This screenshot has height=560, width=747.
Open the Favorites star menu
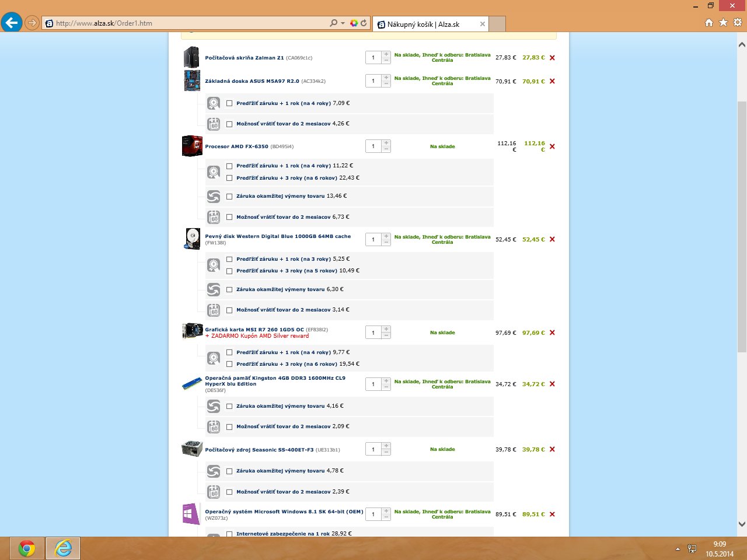[x=723, y=23]
